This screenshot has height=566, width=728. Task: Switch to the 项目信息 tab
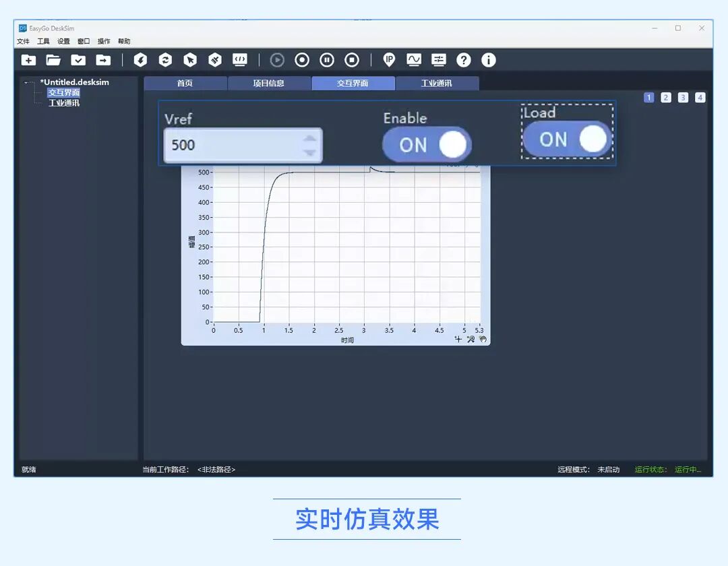269,82
